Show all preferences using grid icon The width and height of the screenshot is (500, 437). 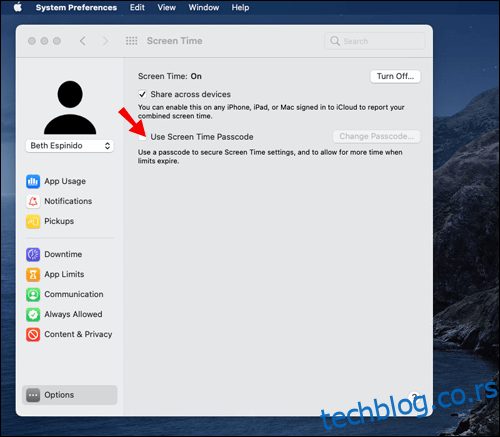tap(131, 41)
